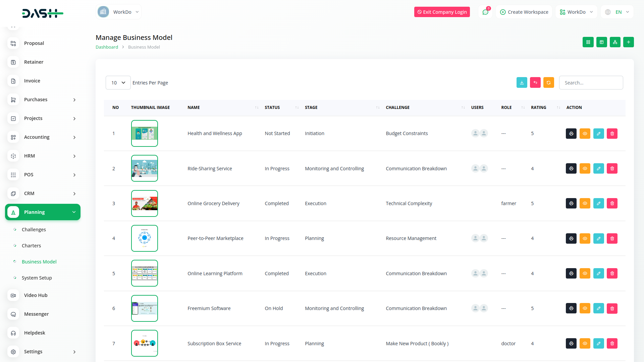Switch to grid view icon at top right
The image size is (644, 362).
[588, 42]
